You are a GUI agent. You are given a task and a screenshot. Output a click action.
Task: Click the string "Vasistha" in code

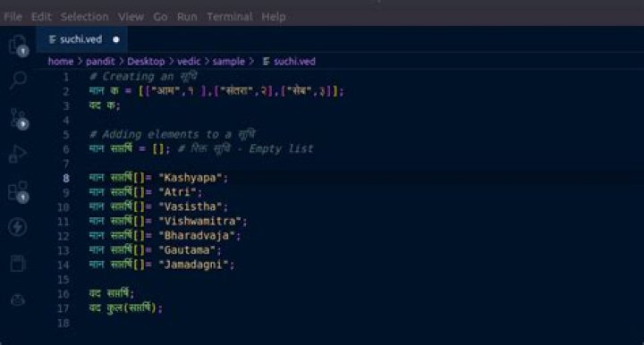(x=191, y=206)
